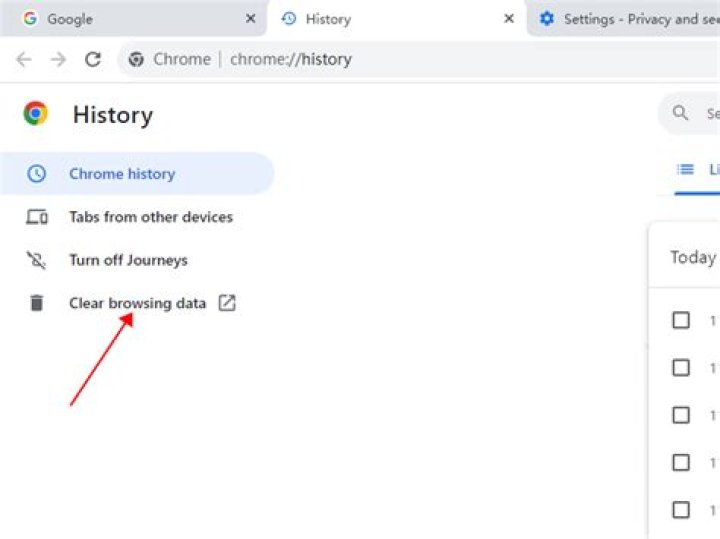
Task: Click the History tab clock icon
Action: 289,19
